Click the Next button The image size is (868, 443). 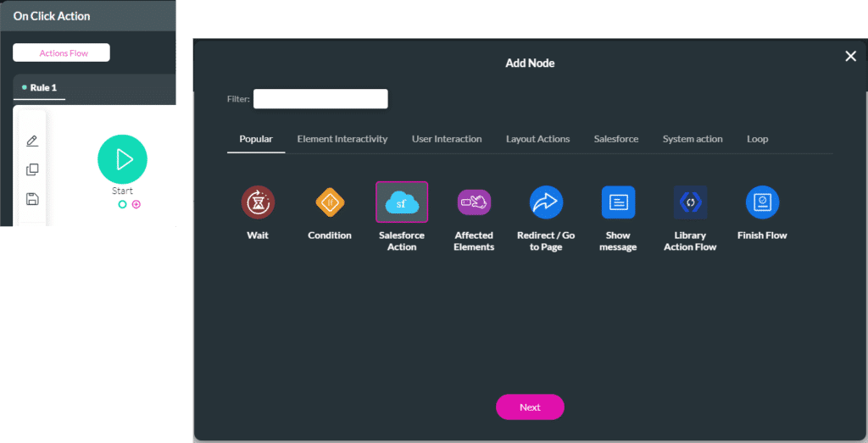pyautogui.click(x=530, y=407)
